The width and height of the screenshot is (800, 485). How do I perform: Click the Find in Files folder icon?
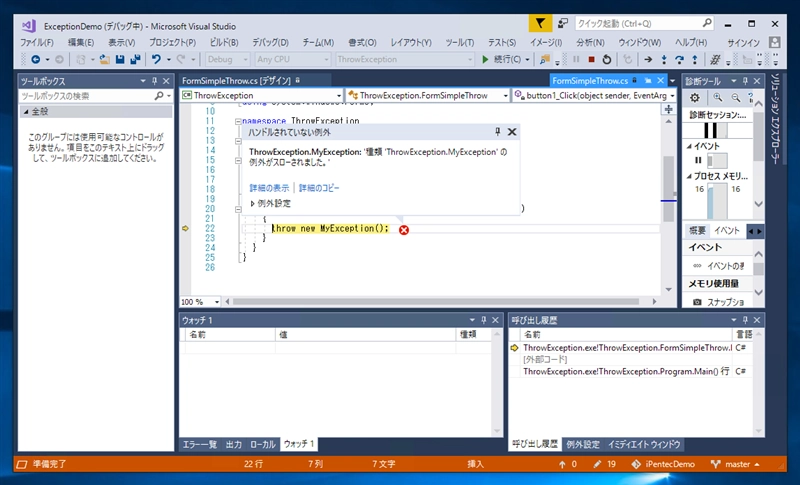[x=544, y=60]
